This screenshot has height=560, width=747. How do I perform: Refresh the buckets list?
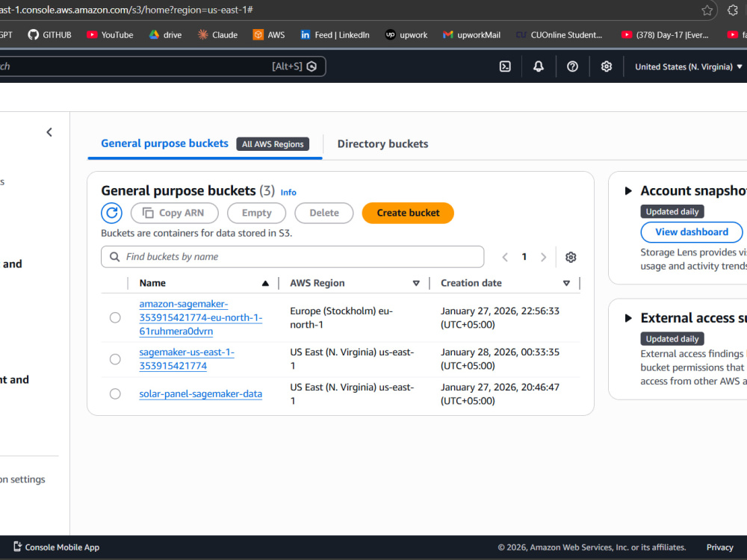click(111, 213)
